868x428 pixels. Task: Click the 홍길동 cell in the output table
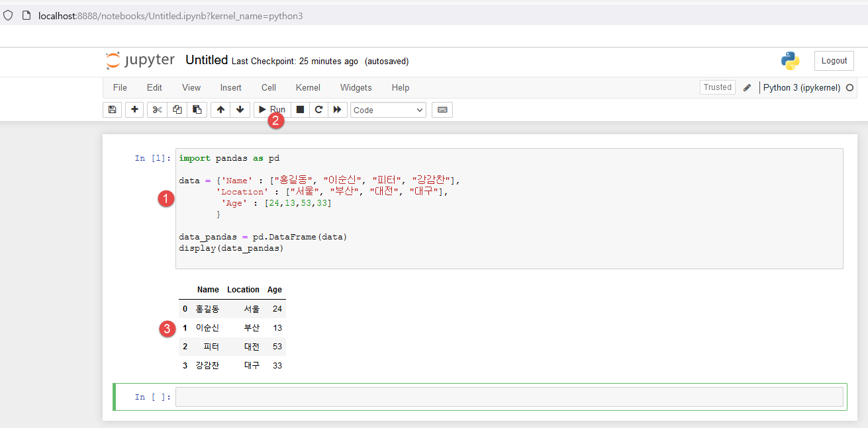point(207,309)
